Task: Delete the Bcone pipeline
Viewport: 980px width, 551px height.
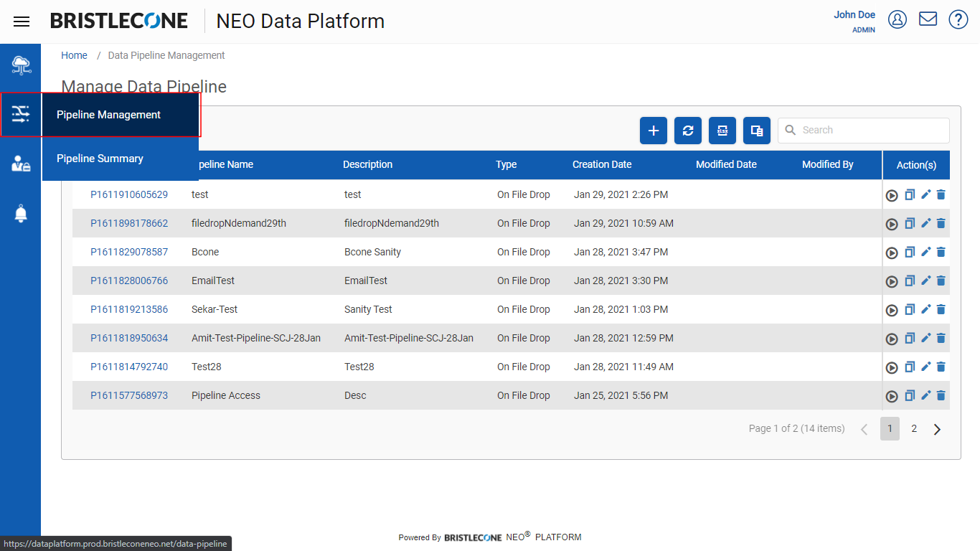Action: tap(941, 252)
